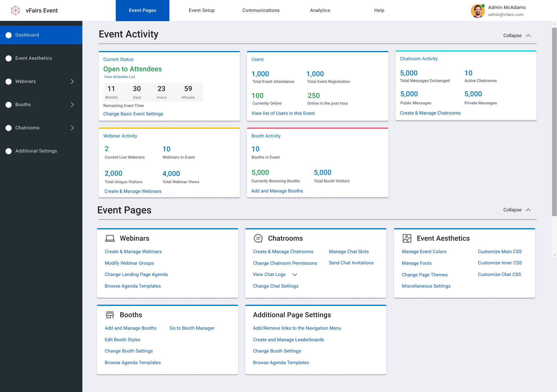Expand the Webinars item in the sidebar
Viewport: 557px width, 392px height.
coord(72,81)
